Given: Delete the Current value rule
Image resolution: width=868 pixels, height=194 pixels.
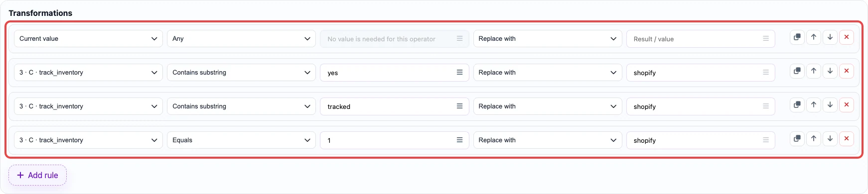Looking at the screenshot, I should [x=847, y=37].
